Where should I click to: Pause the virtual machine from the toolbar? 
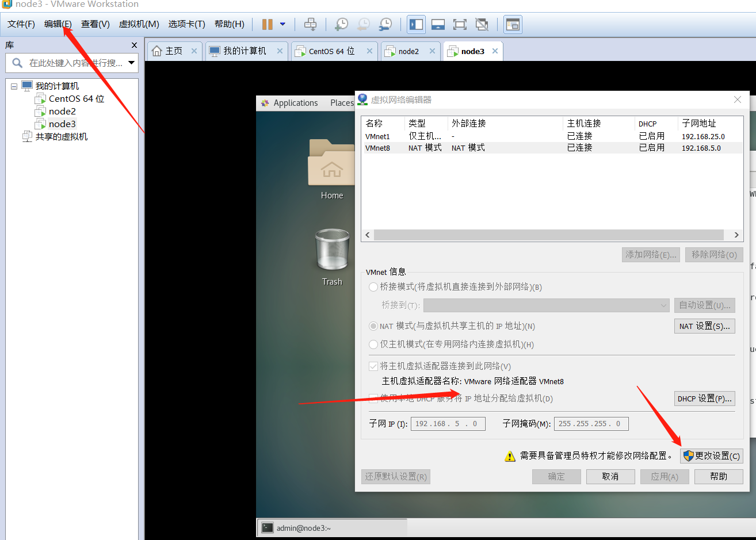(x=268, y=24)
